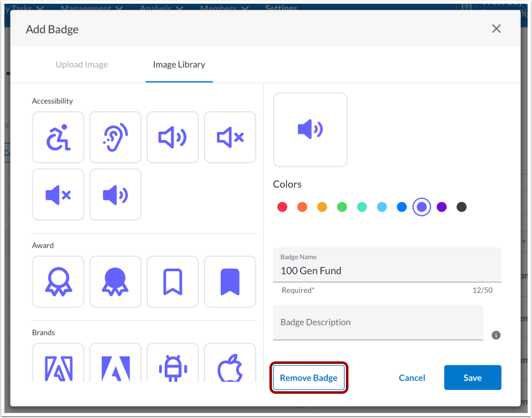532x418 pixels.
Task: Click the badge preview thumbnail
Action: [310, 129]
